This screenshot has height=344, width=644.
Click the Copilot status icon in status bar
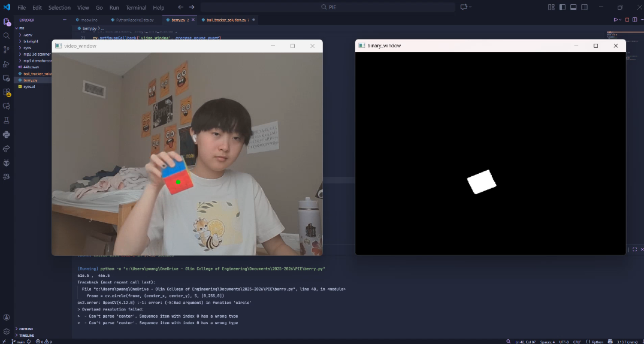point(610,342)
